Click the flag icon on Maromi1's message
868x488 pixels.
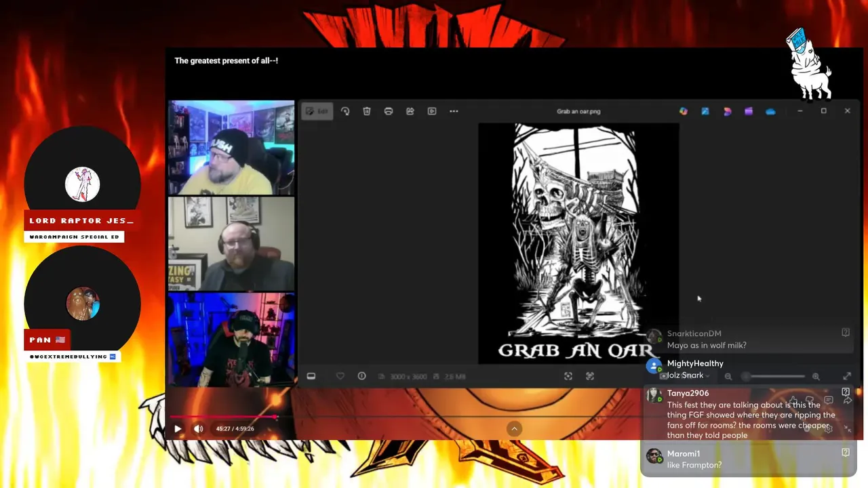point(846,452)
